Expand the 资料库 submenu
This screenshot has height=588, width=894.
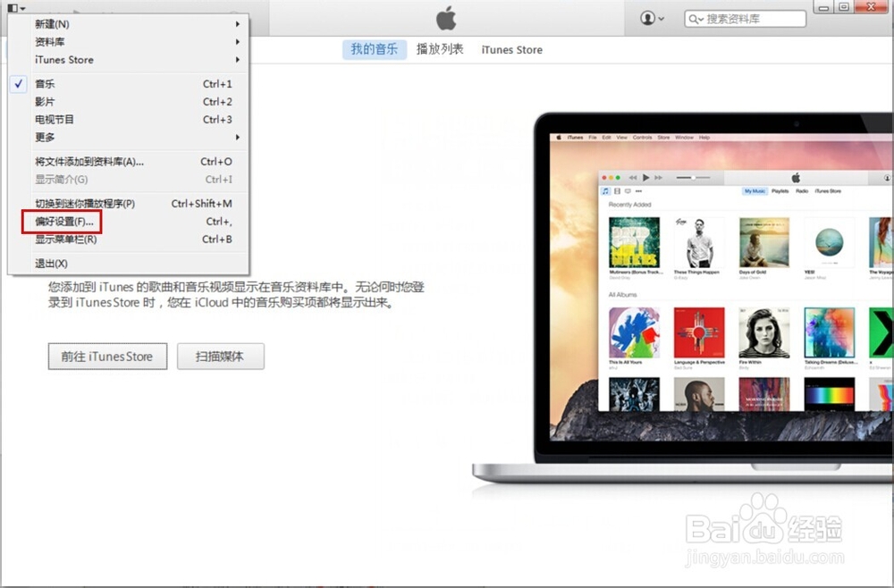129,42
